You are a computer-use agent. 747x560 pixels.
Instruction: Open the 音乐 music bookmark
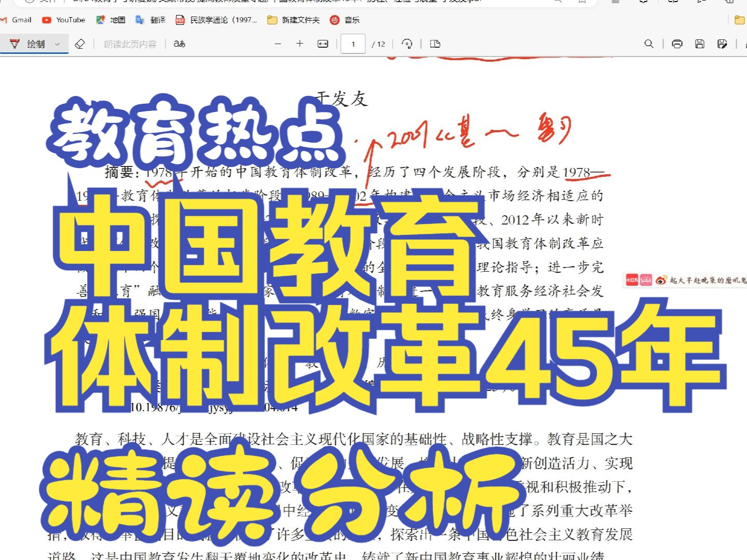pyautogui.click(x=345, y=20)
